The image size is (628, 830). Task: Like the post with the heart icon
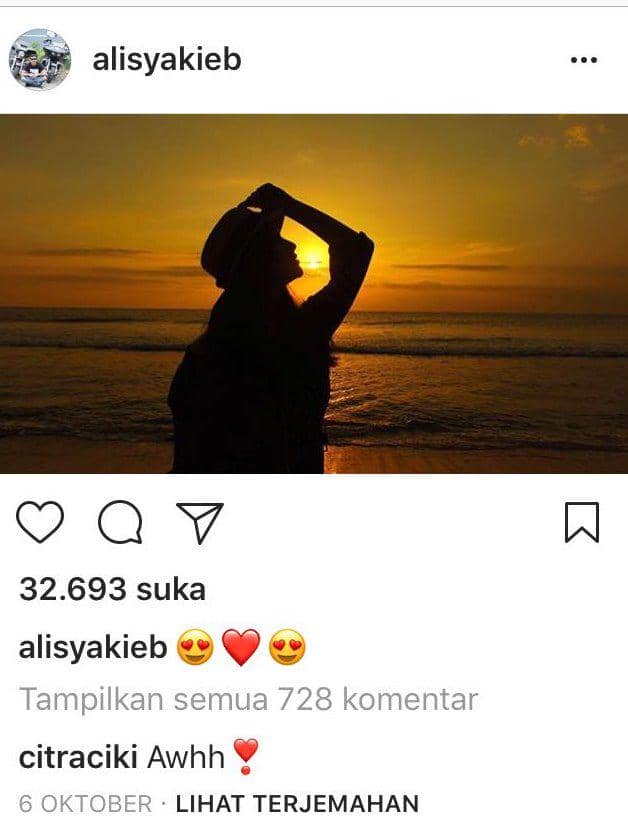(40, 521)
